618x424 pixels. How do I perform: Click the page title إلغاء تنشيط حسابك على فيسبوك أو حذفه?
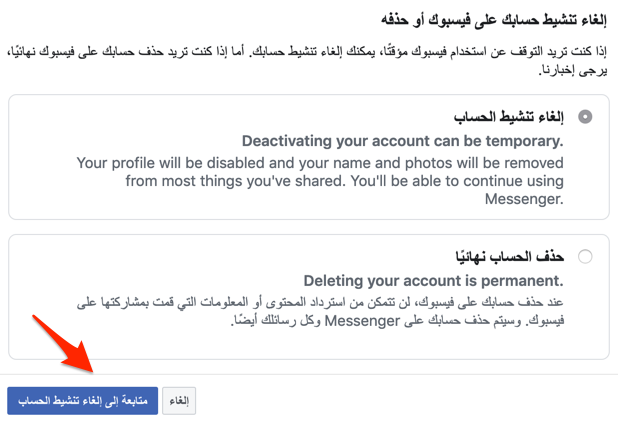[x=494, y=19]
